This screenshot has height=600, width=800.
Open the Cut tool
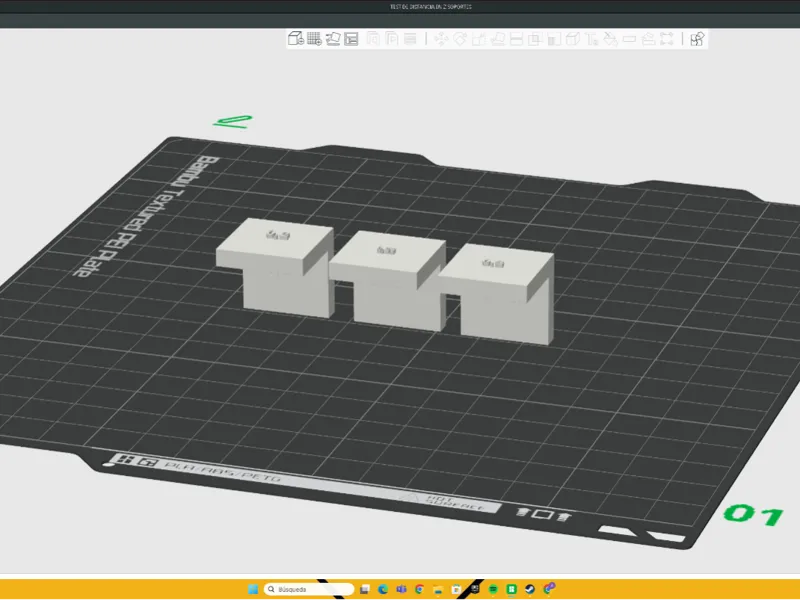point(516,39)
